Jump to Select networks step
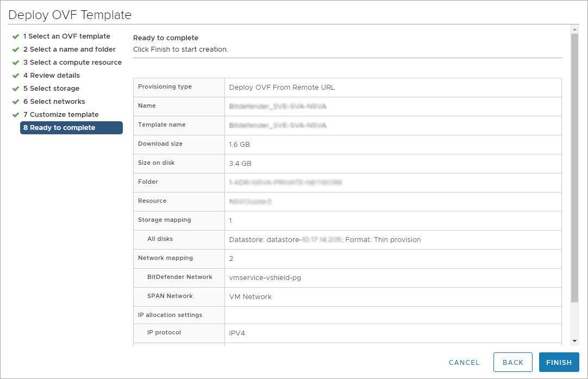 point(54,101)
